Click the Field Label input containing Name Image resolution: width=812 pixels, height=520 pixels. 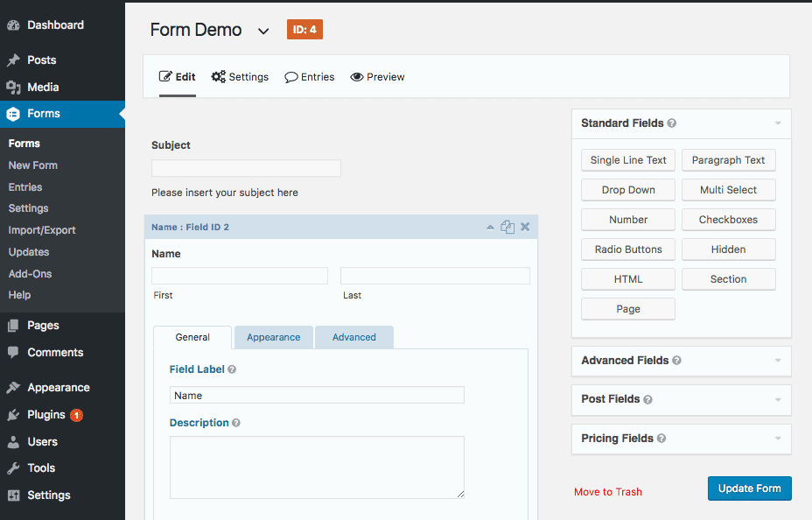tap(317, 395)
